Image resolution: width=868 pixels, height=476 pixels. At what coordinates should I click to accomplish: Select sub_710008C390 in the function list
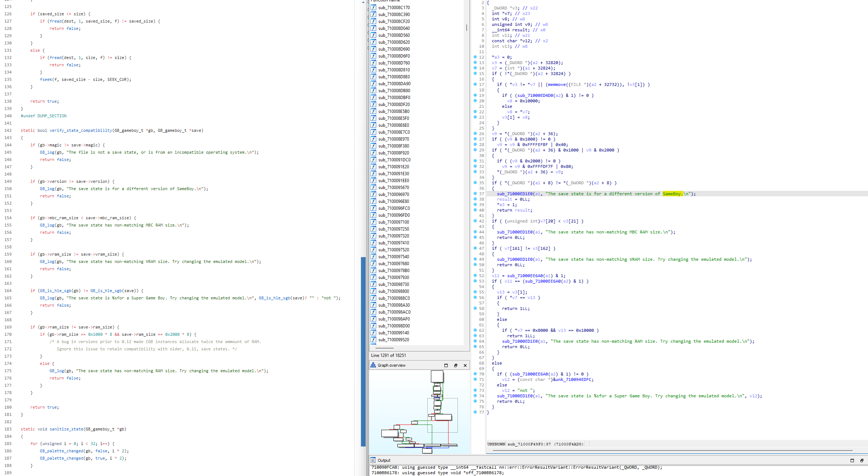pyautogui.click(x=394, y=14)
